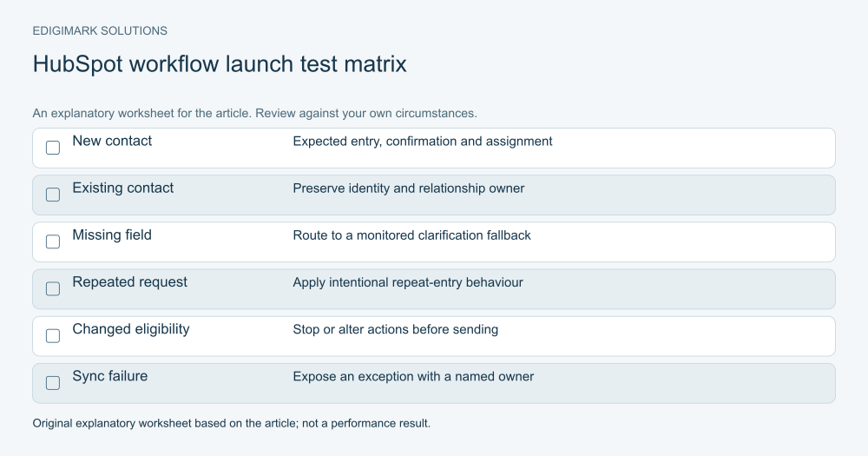Click the 'An explanatory worksheet' intro sentence
This screenshot has height=456, width=868.
(254, 113)
